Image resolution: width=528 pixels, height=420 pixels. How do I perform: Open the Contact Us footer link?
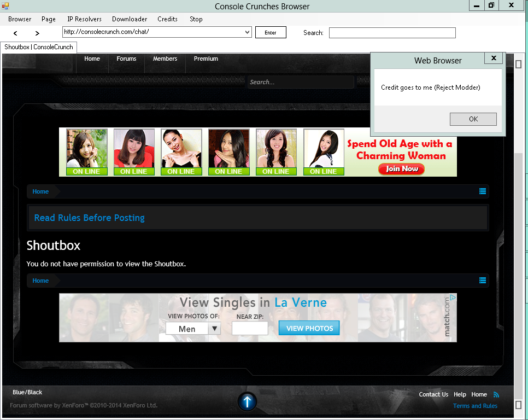point(433,394)
